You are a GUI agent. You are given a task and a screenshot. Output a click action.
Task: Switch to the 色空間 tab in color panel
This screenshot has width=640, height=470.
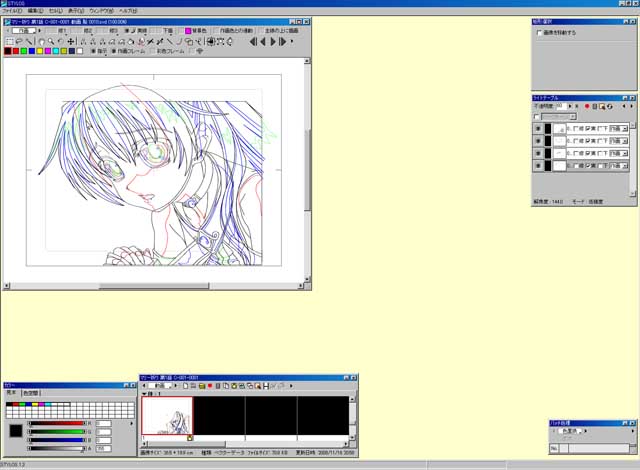click(31, 393)
